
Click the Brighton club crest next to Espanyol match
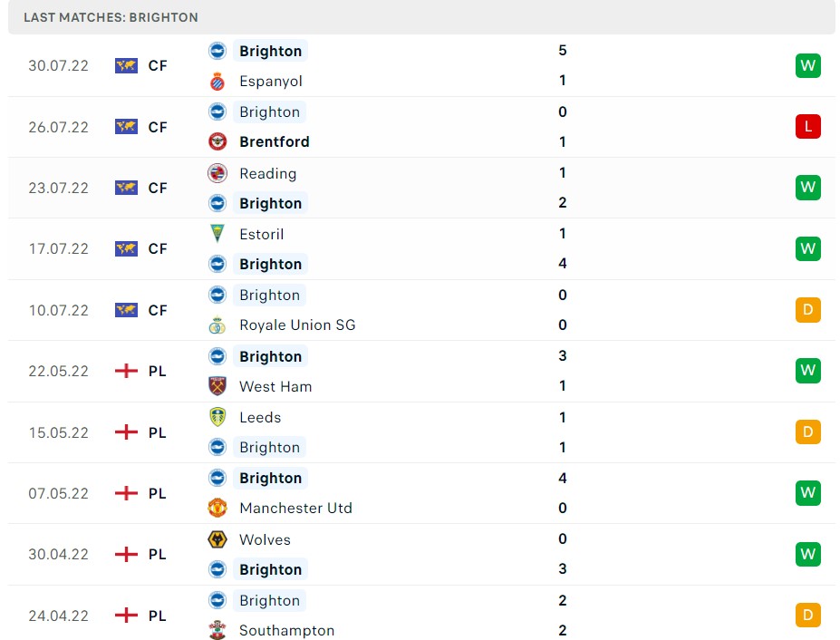pos(217,51)
